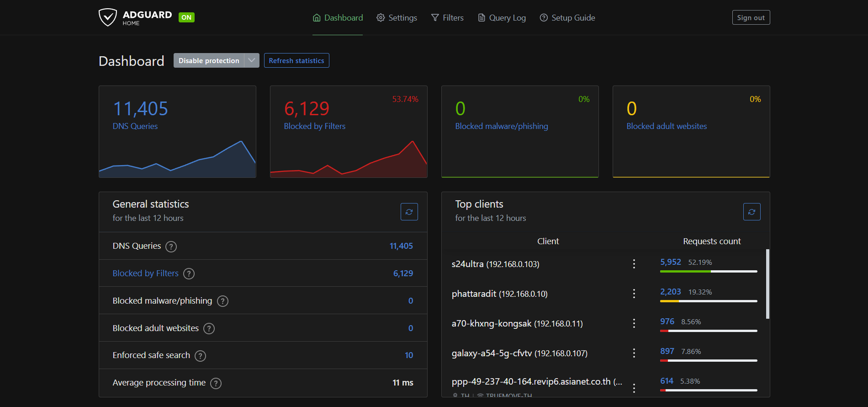Viewport: 868px width, 407px height.
Task: Open the Settings menu
Action: 397,18
